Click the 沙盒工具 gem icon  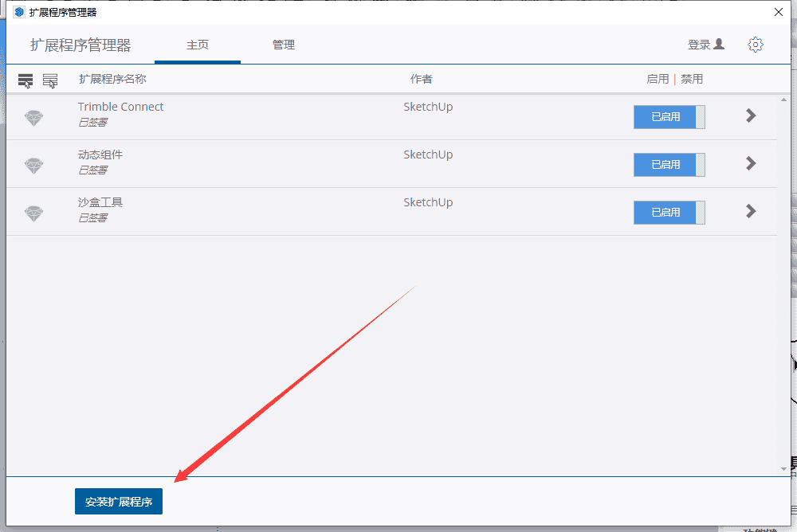[34, 213]
